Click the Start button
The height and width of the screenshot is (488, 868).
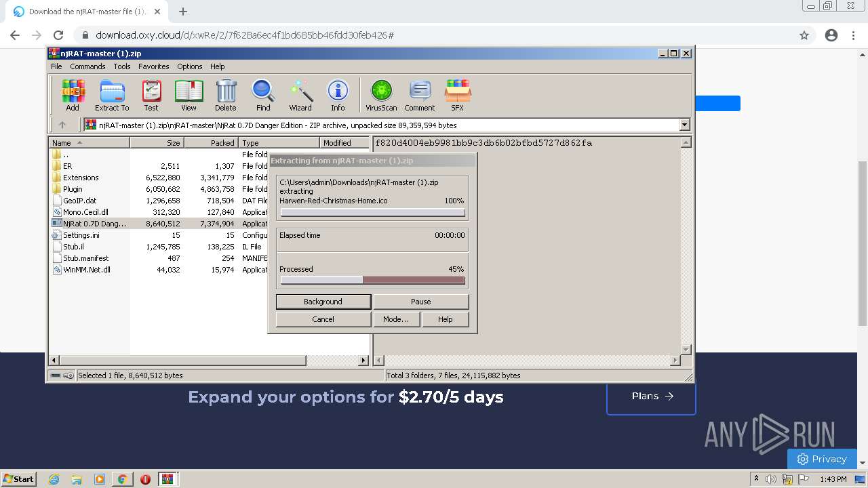click(19, 479)
